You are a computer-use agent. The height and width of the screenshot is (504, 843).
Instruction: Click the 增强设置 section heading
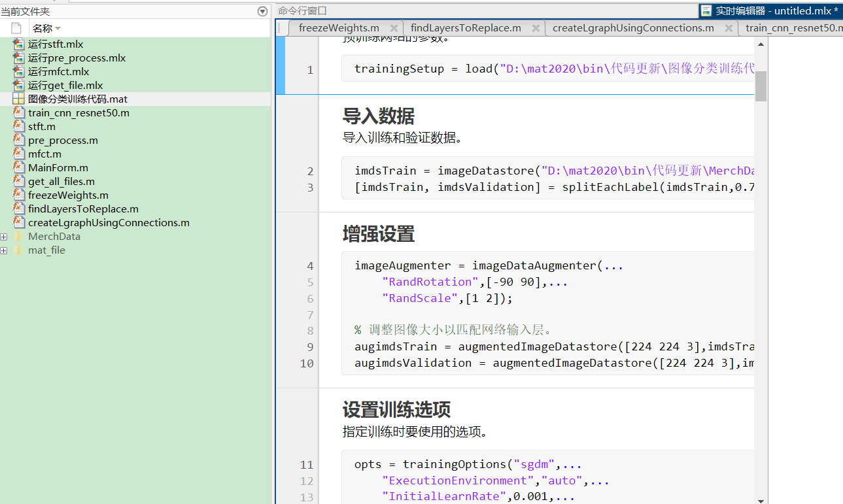click(x=379, y=234)
